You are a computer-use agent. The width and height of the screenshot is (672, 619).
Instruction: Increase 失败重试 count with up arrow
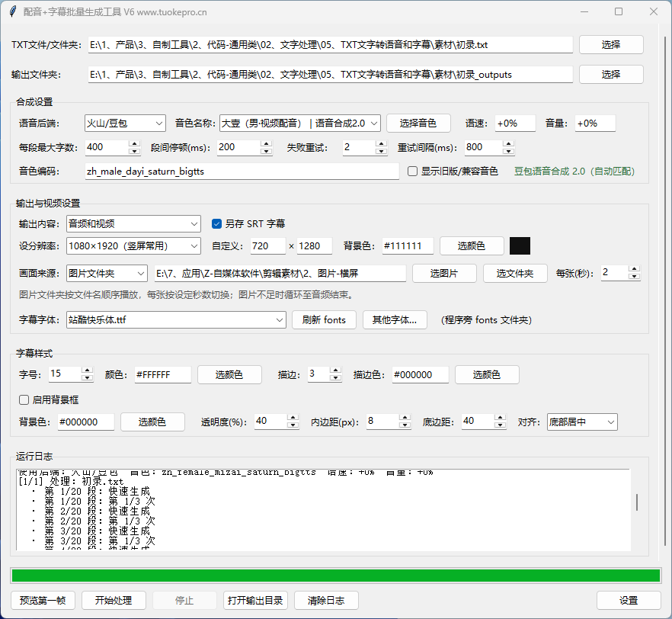tap(381, 143)
